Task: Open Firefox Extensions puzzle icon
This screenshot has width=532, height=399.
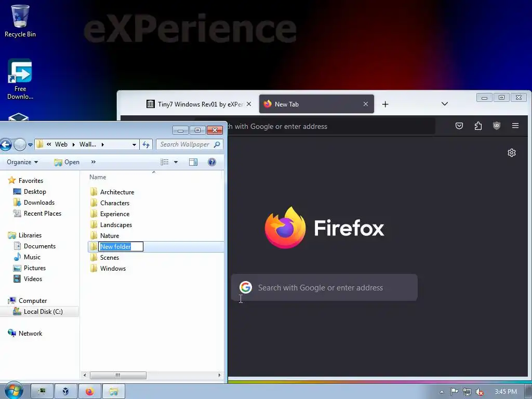Action: 478,126
